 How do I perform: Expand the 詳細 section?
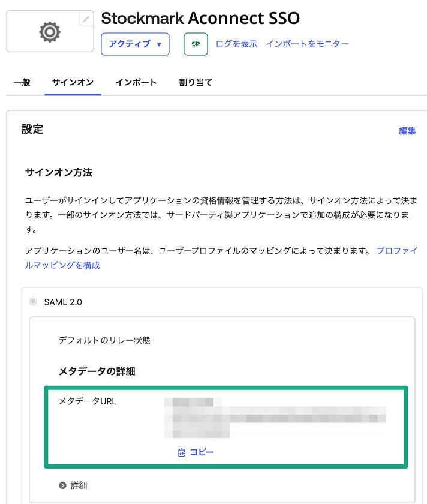73,485
